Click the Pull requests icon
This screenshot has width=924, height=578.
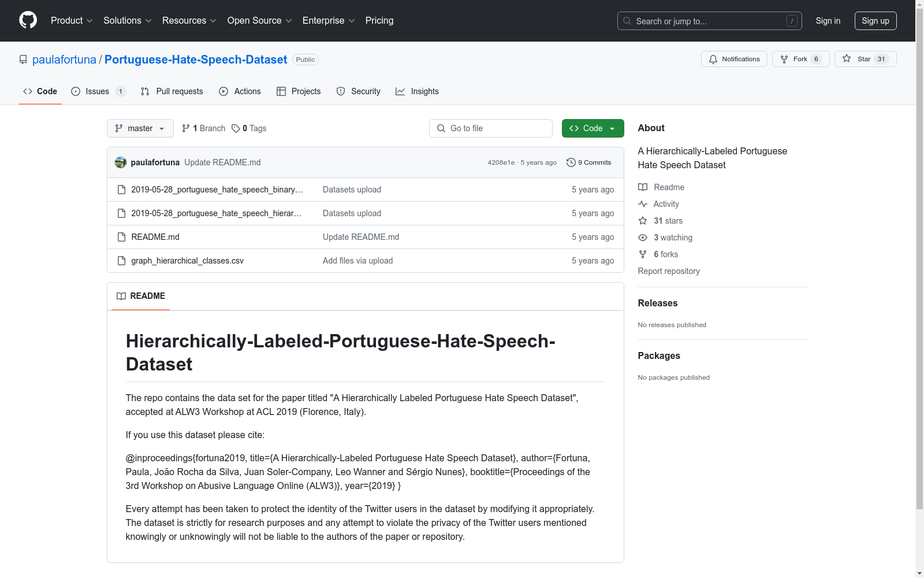click(145, 91)
